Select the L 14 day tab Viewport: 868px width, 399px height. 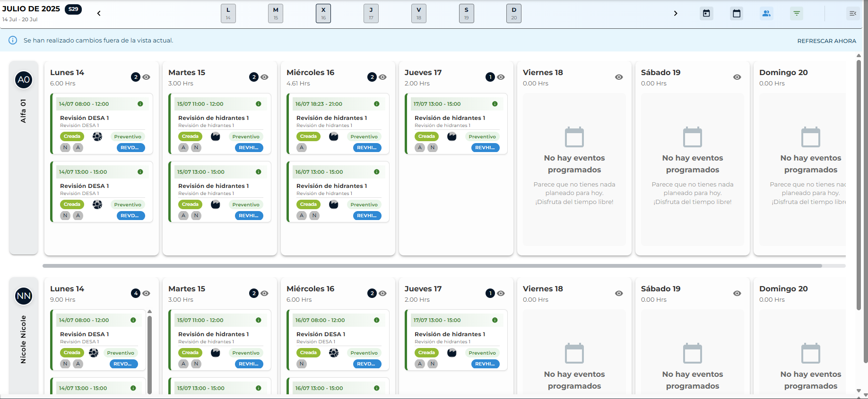pos(228,13)
